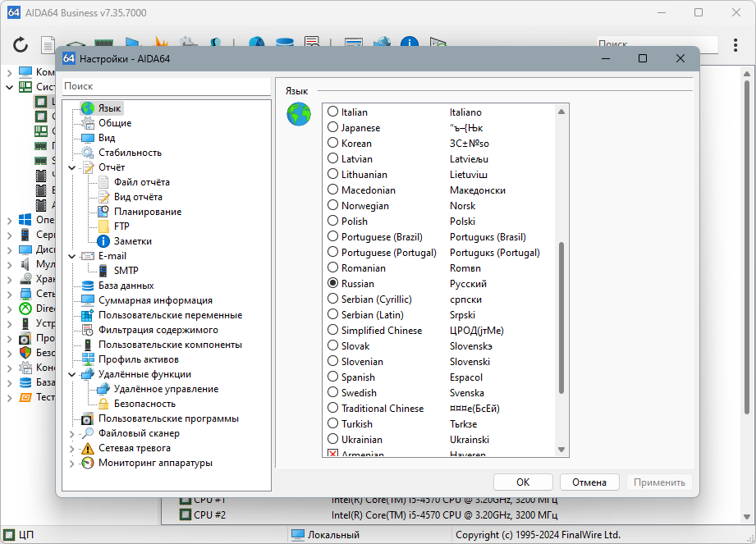Select Polish language radio button
This screenshot has width=756, height=544.
click(332, 221)
